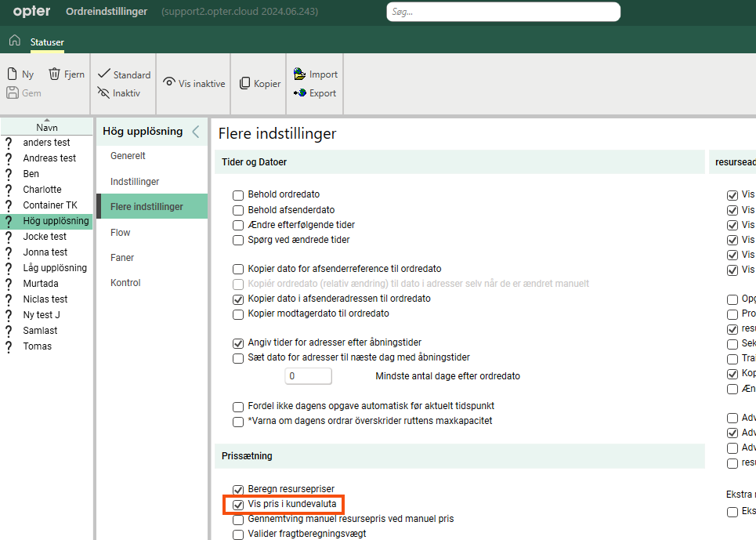Click the home icon in navigation bar
Image resolution: width=756 pixels, height=540 pixels.
pos(14,41)
